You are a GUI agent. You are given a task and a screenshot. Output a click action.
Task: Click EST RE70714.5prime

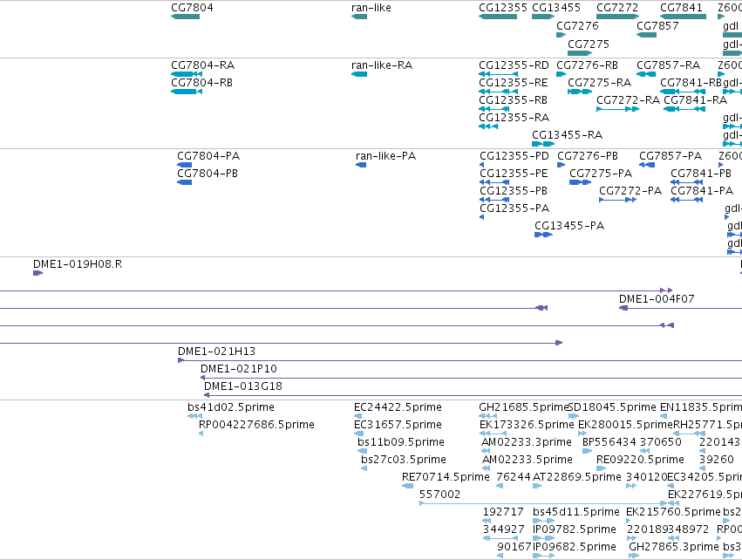[x=407, y=486]
